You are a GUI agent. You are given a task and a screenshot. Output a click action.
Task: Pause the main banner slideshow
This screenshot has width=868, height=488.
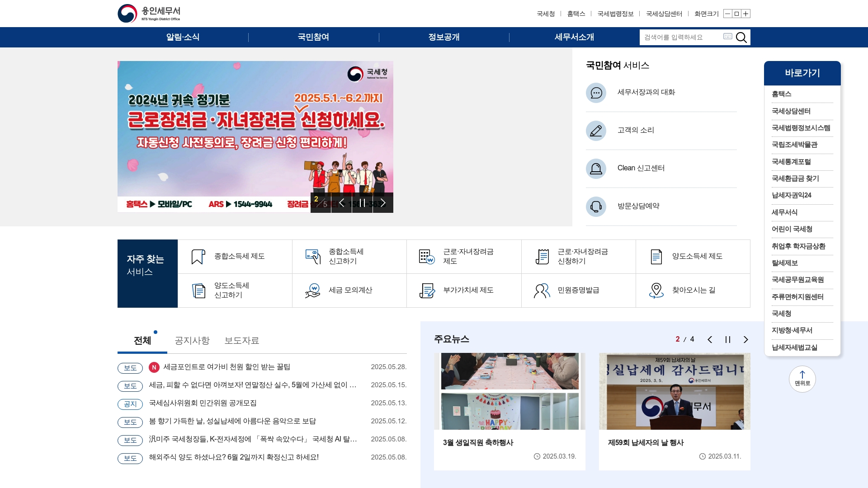pyautogui.click(x=362, y=203)
